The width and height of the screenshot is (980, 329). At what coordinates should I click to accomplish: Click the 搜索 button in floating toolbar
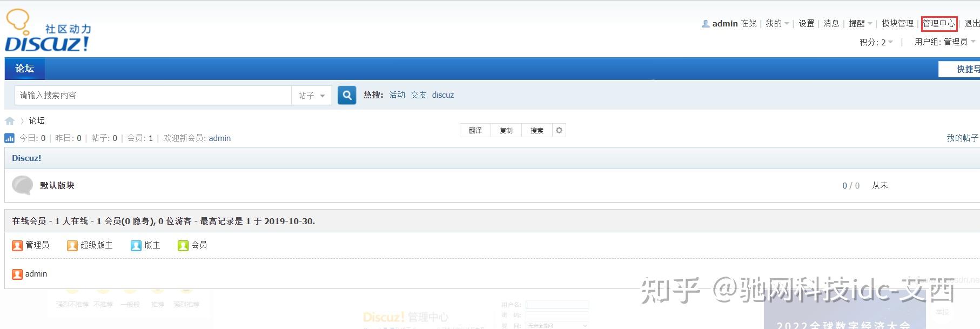(x=537, y=130)
